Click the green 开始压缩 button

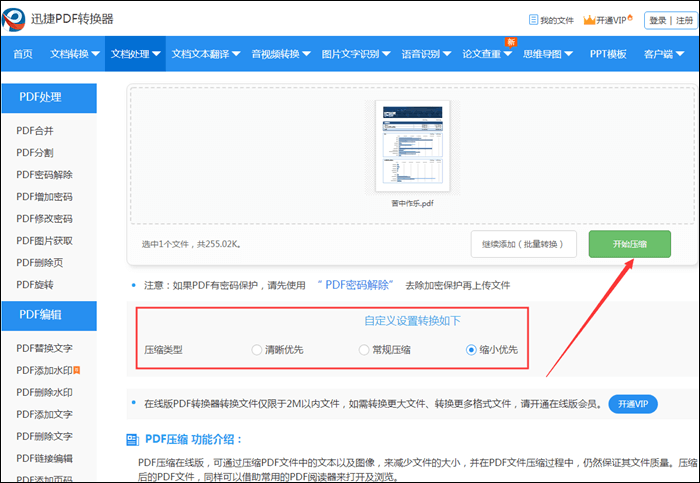coord(629,244)
